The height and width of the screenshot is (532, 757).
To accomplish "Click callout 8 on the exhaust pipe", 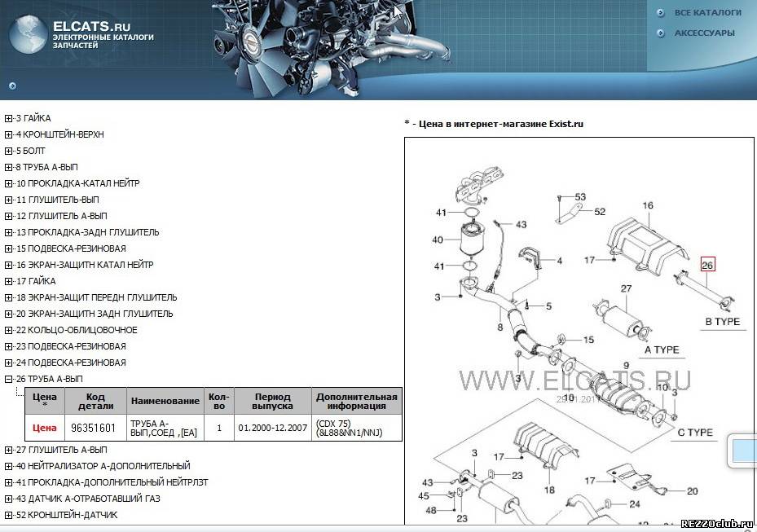I will click(500, 328).
